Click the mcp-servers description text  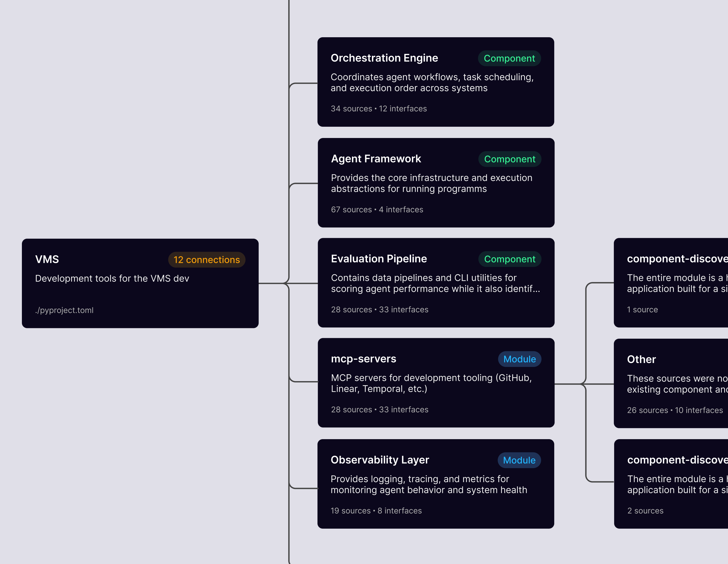tap(431, 383)
